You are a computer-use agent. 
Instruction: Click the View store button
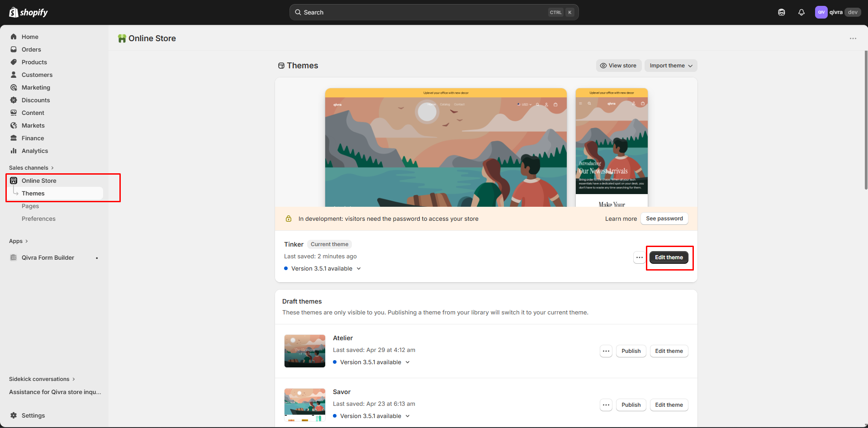pyautogui.click(x=618, y=66)
